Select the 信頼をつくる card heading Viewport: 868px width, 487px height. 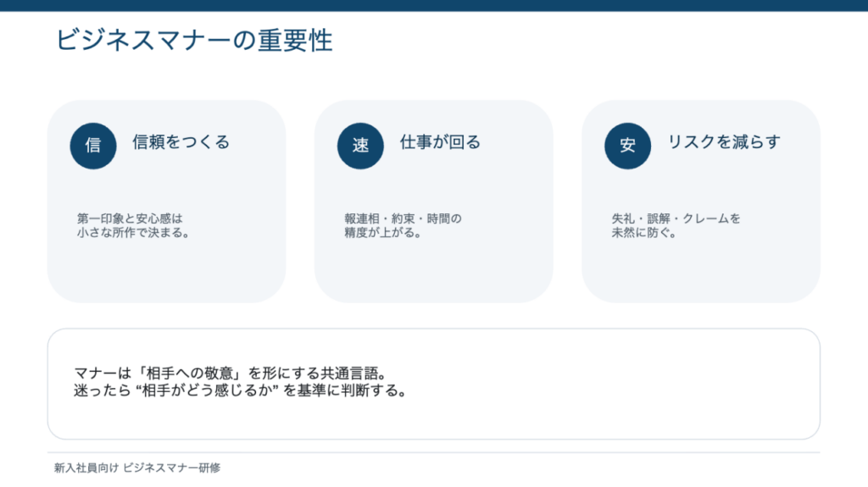tap(181, 142)
